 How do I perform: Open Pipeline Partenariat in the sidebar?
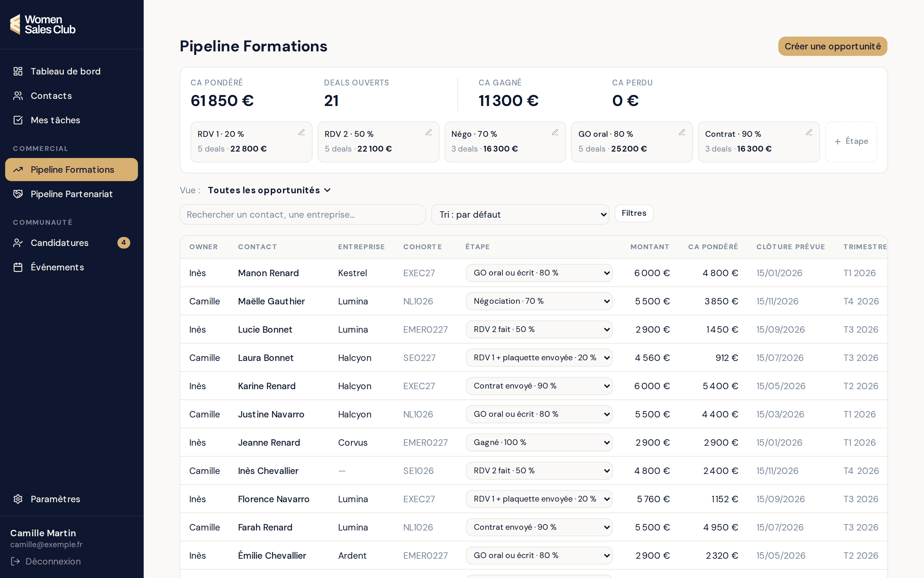pos(72,194)
